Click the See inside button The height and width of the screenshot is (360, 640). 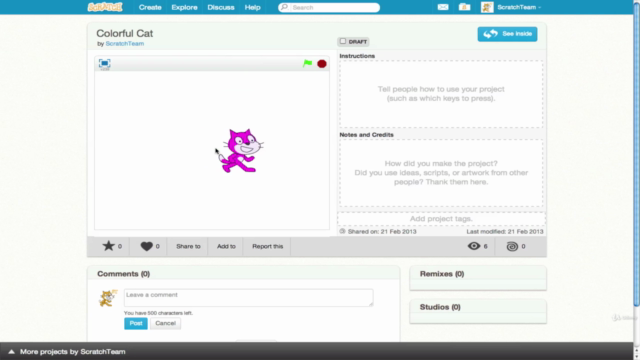click(507, 34)
